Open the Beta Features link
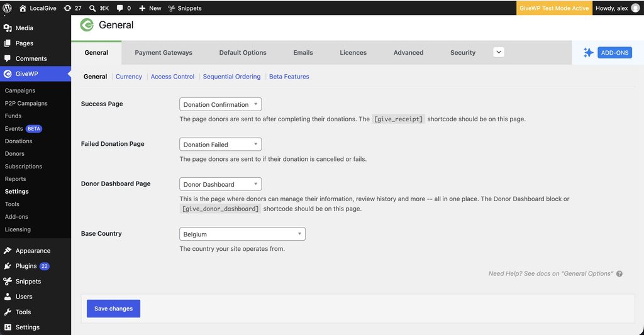The width and height of the screenshot is (644, 335). [289, 76]
